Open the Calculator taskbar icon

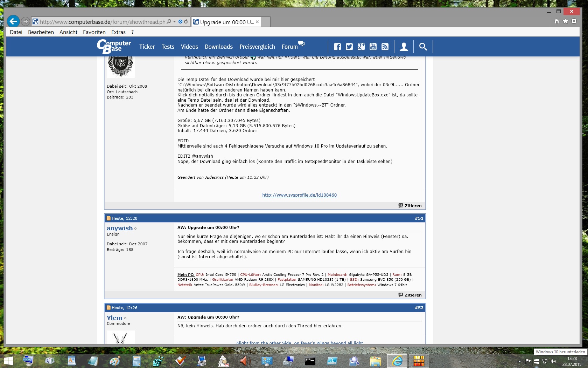[x=136, y=361]
